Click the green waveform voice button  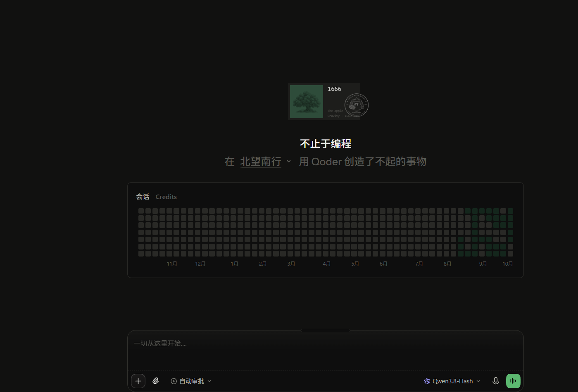pos(513,381)
